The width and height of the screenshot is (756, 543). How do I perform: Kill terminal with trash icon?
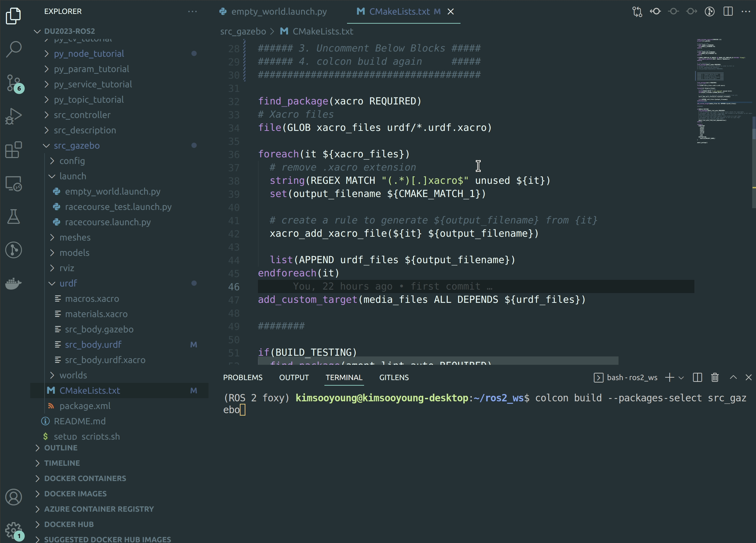pos(715,377)
